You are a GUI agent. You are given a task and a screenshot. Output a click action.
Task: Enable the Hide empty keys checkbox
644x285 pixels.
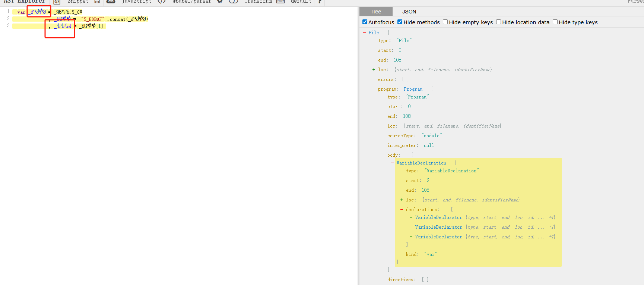445,22
